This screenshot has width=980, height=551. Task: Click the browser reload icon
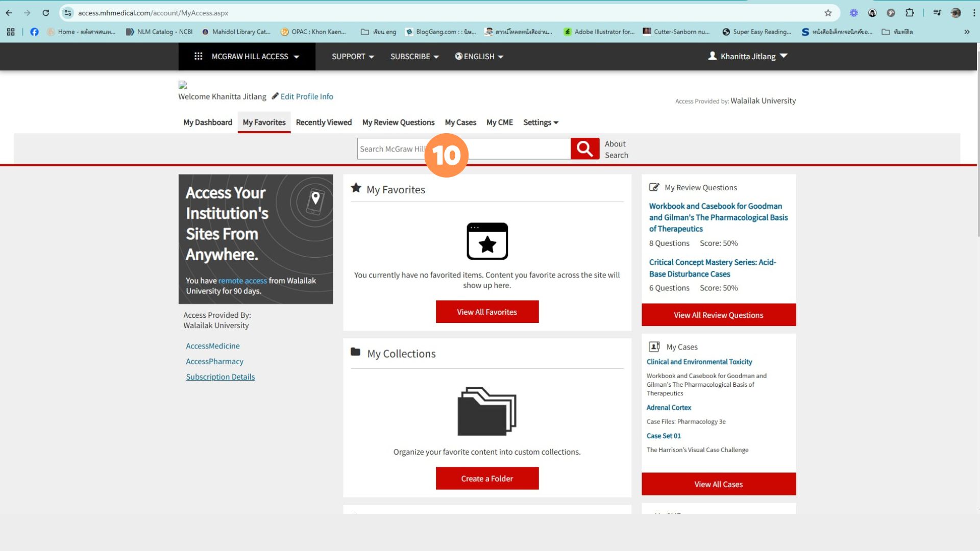(46, 13)
